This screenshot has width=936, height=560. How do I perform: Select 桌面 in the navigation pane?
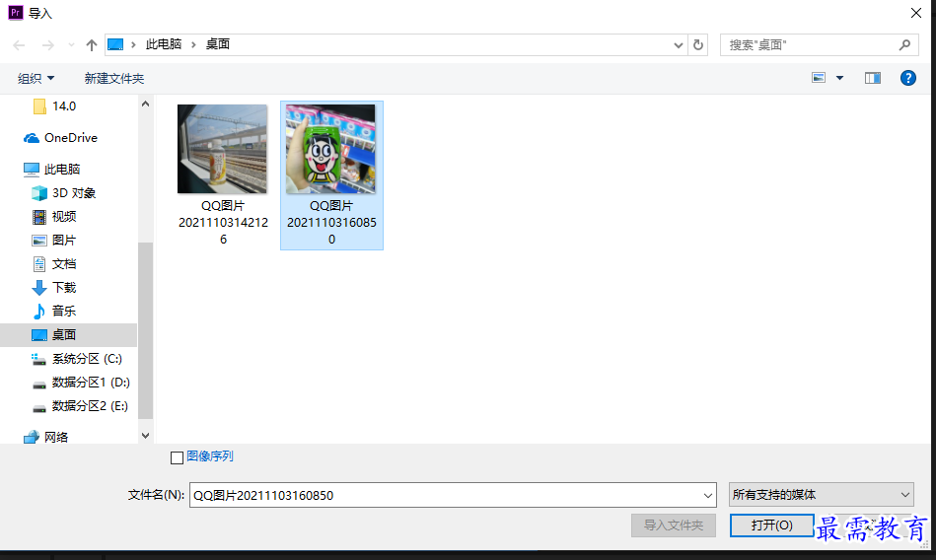pos(69,335)
